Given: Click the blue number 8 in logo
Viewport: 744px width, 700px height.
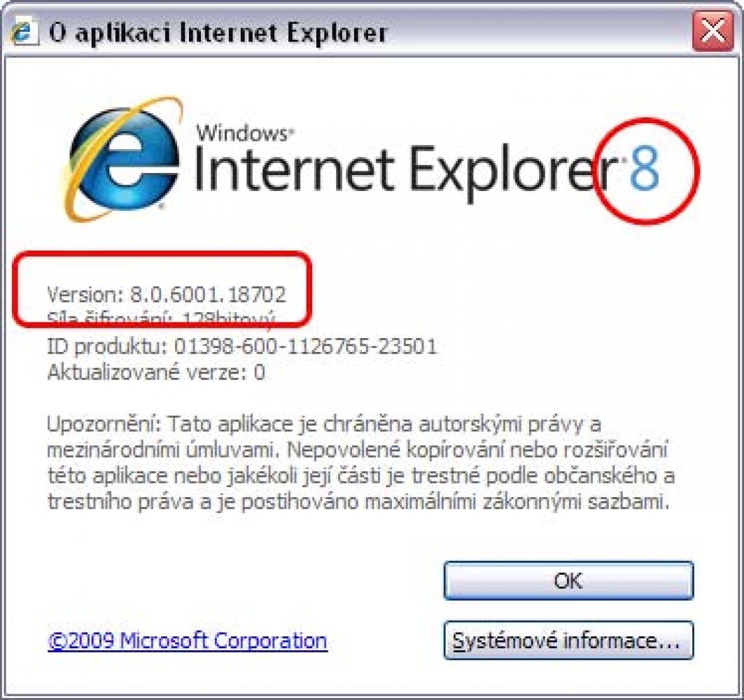Looking at the screenshot, I should click(645, 168).
